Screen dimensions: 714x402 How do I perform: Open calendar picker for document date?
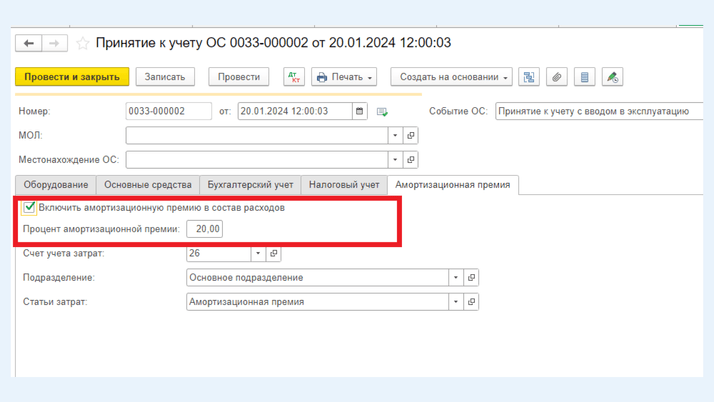pos(359,111)
